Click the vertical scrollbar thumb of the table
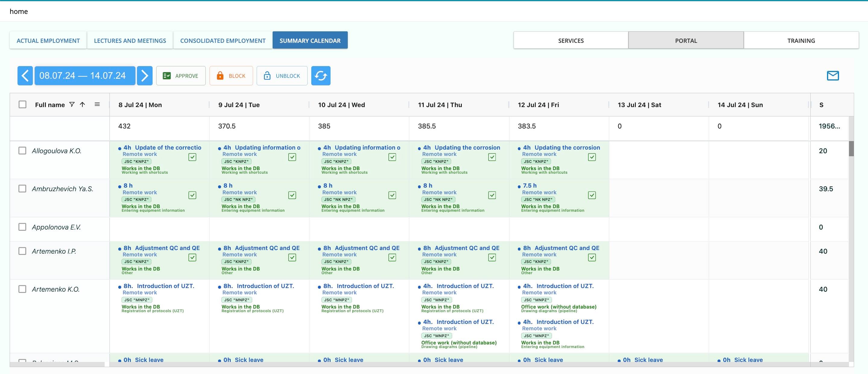Screen dimensions: 868x374 [x=851, y=149]
